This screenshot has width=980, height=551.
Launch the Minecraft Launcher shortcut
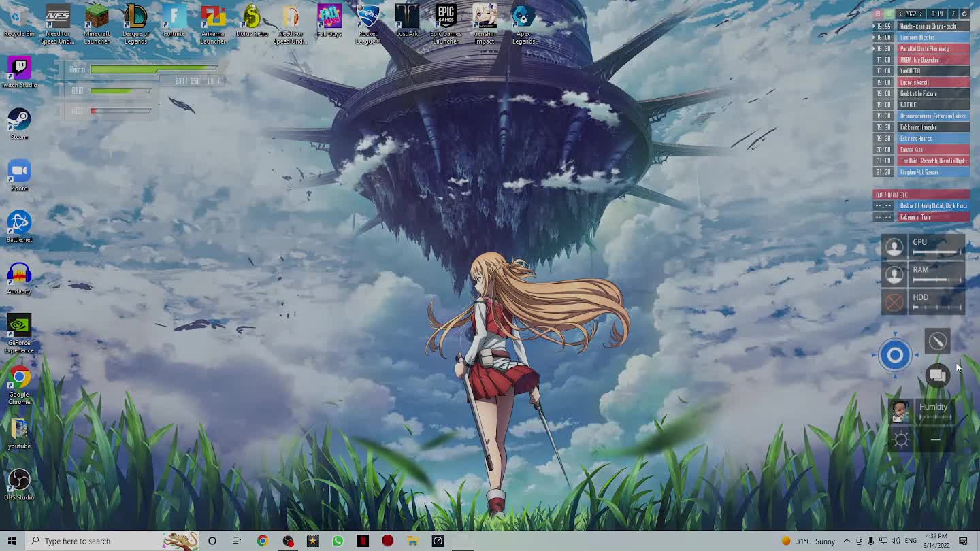coord(97,24)
